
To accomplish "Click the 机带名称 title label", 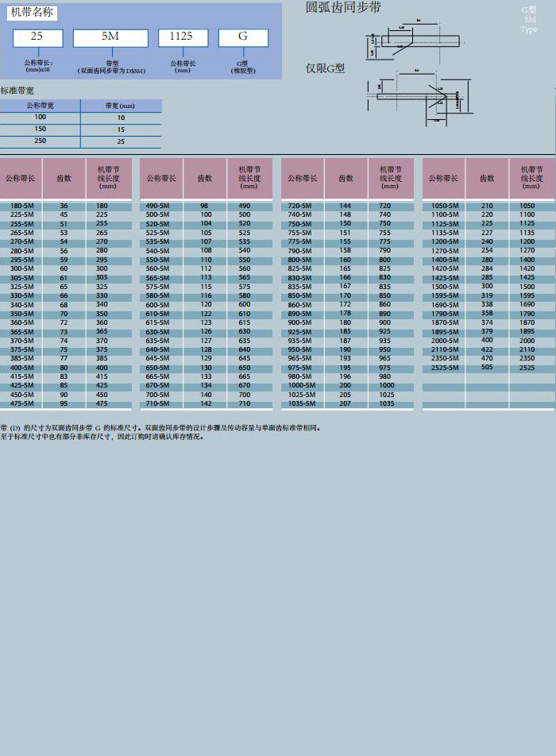I will point(33,13).
